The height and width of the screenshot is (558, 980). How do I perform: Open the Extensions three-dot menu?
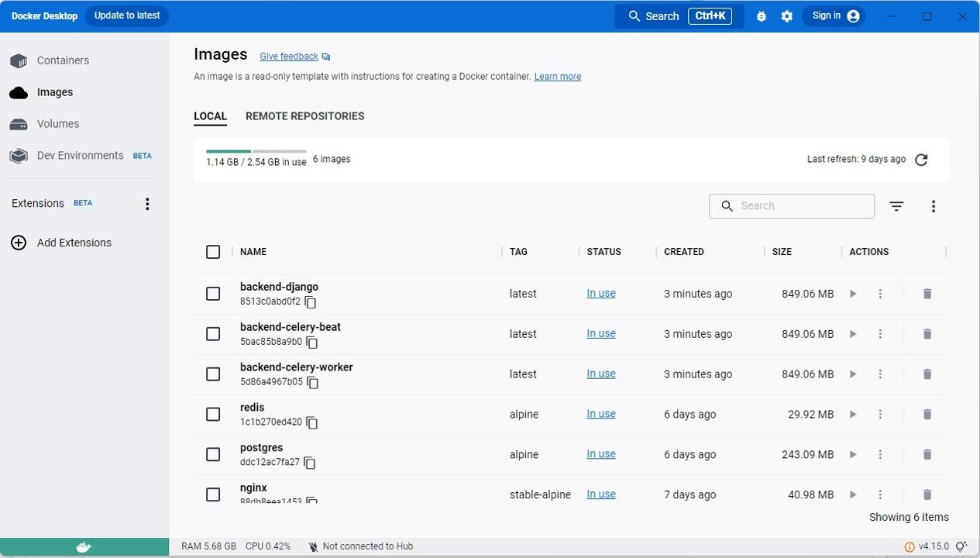tap(147, 204)
